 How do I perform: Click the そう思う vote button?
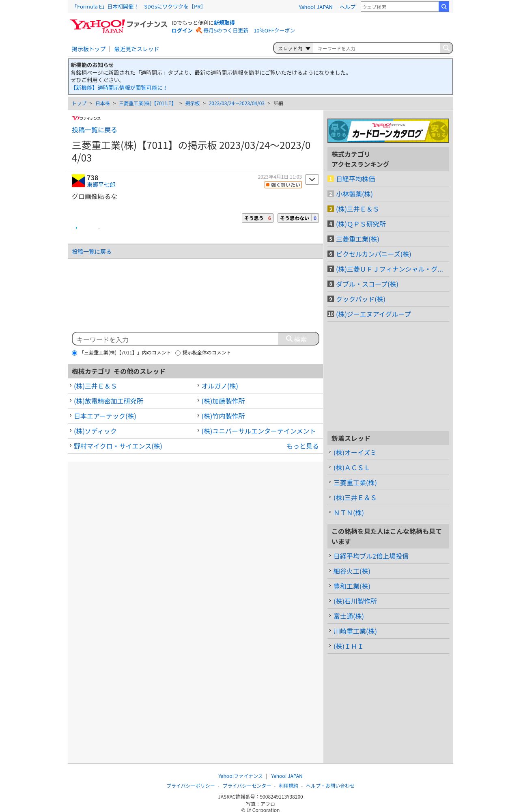point(258,218)
